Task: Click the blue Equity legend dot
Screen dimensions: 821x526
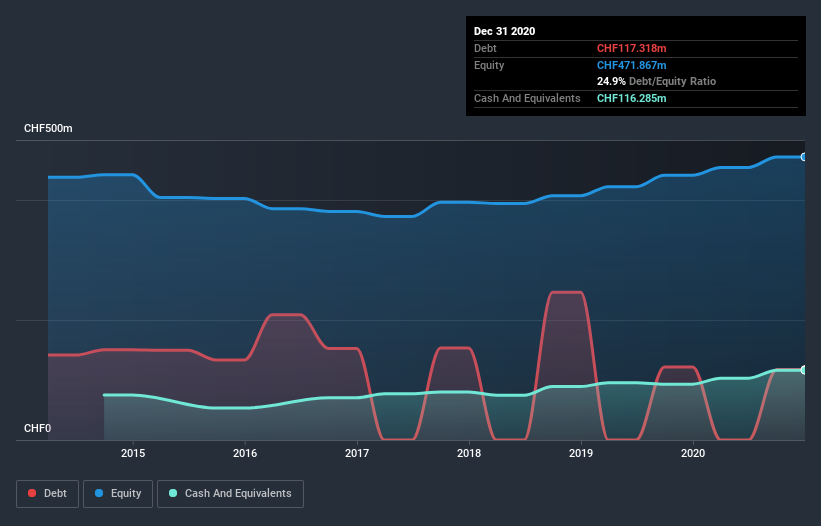Action: point(99,493)
